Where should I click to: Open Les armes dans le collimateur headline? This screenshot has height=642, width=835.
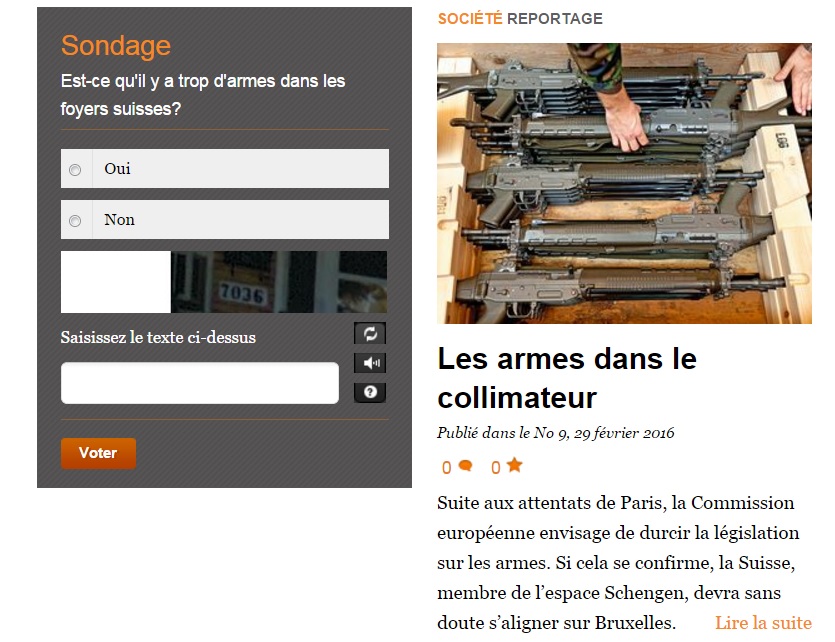point(567,378)
